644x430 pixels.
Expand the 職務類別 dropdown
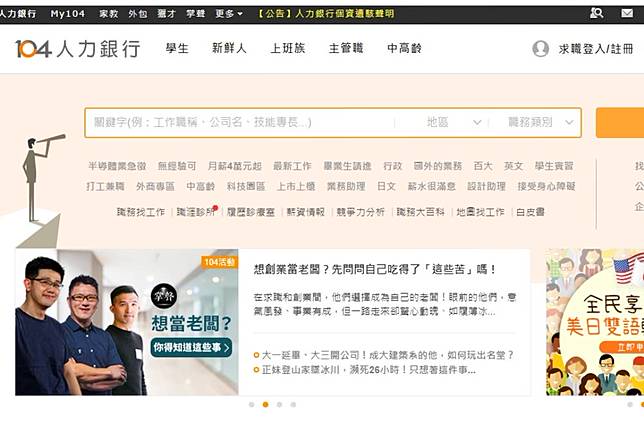point(536,122)
